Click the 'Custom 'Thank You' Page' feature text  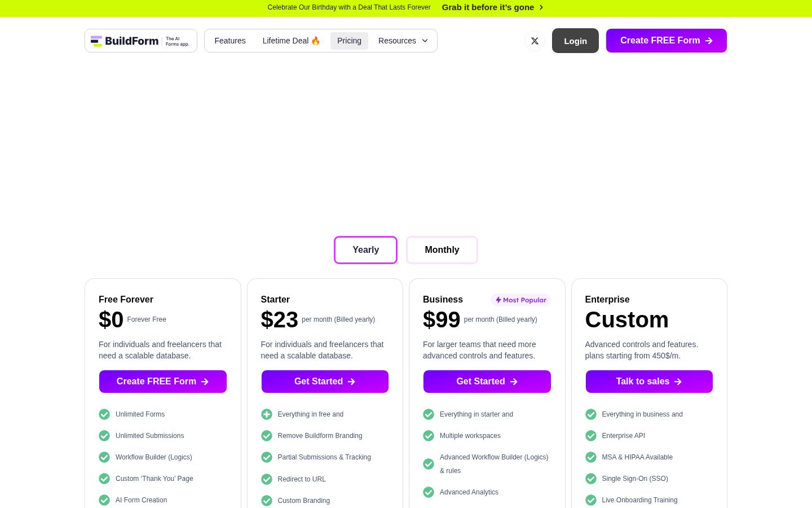point(155,479)
